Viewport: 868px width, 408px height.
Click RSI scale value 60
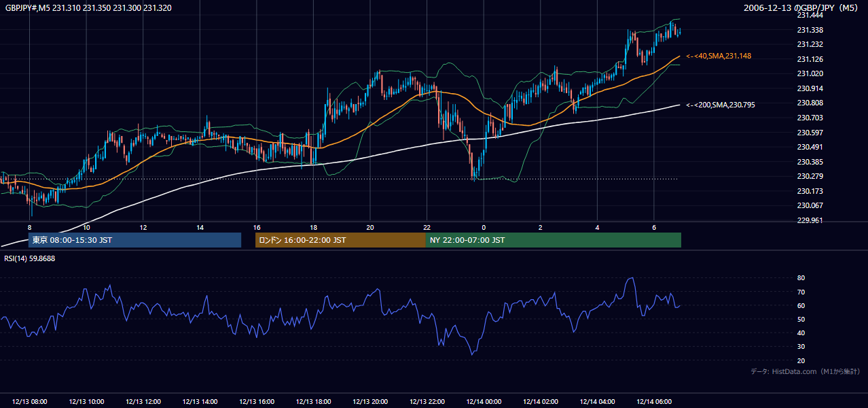pyautogui.click(x=801, y=305)
